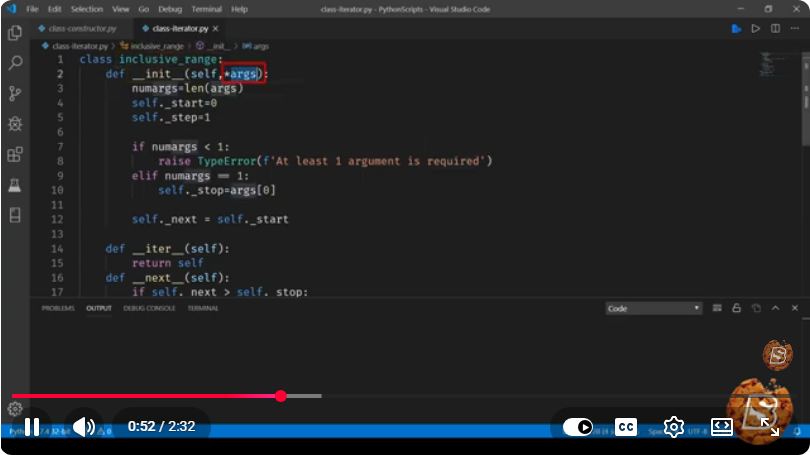
Task: Click 'self._stop=args[0]' on line 10
Action: (216, 190)
